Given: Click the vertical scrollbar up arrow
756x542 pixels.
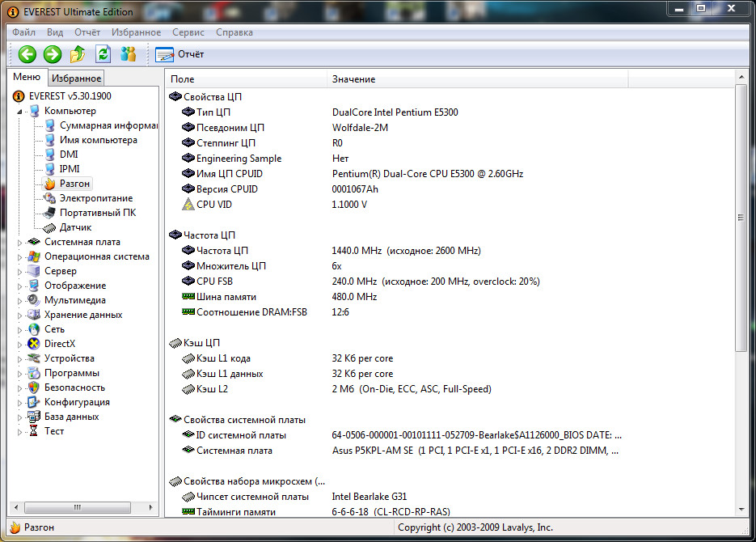Looking at the screenshot, I should click(741, 77).
